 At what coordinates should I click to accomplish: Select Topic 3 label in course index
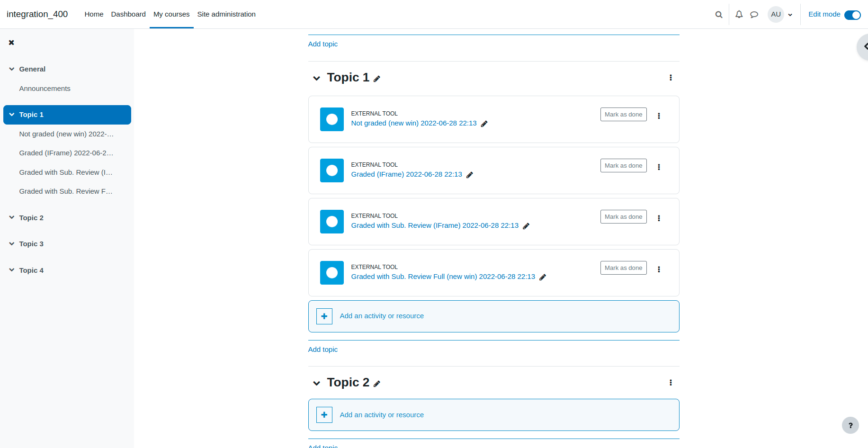[31, 244]
